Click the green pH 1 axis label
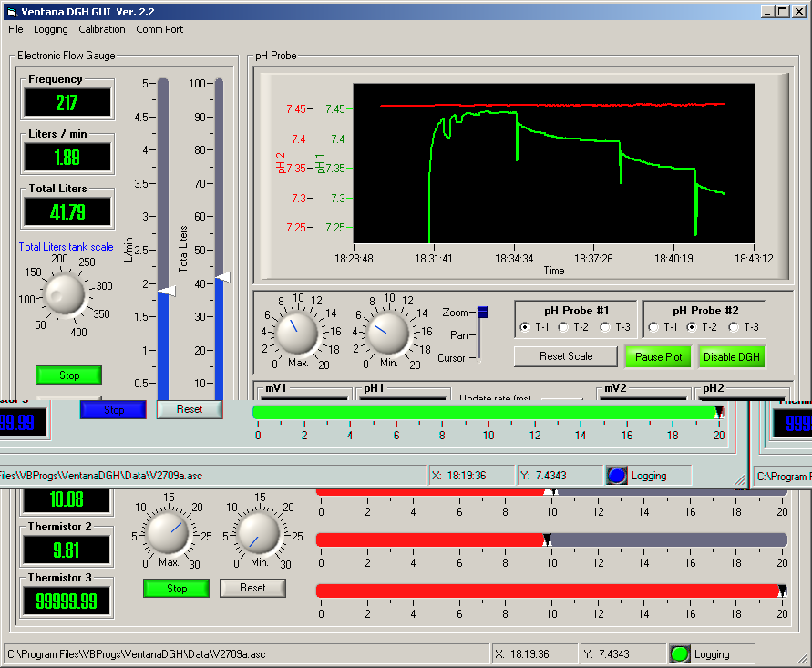Screen dimensions: 812x668 [321, 164]
